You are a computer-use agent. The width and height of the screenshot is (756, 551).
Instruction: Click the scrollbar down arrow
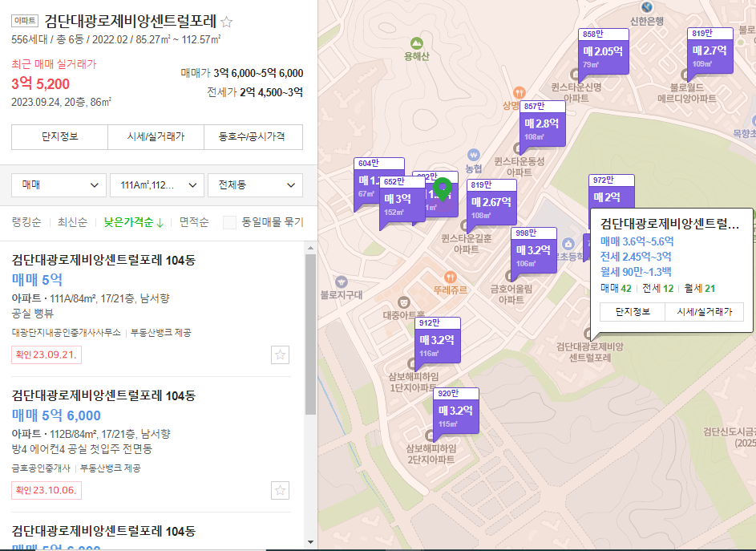click(310, 542)
